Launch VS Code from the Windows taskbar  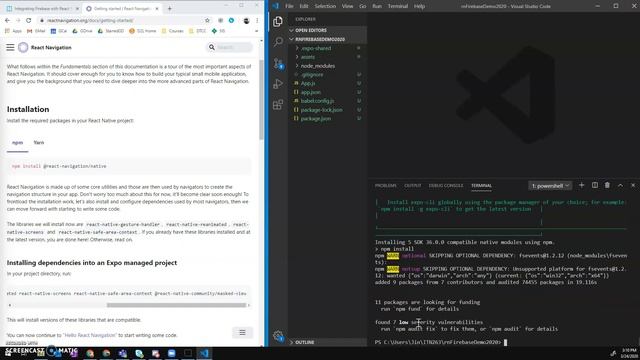click(204, 353)
